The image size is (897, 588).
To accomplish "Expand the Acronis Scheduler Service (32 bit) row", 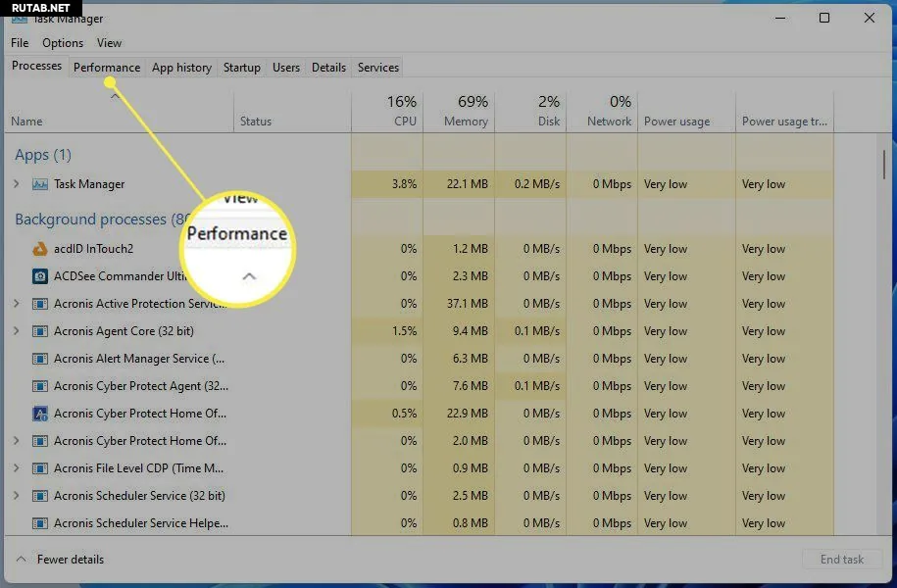I will [16, 496].
